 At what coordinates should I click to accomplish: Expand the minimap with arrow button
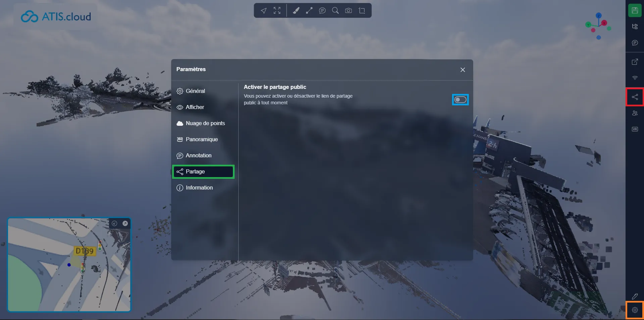pyautogui.click(x=125, y=223)
